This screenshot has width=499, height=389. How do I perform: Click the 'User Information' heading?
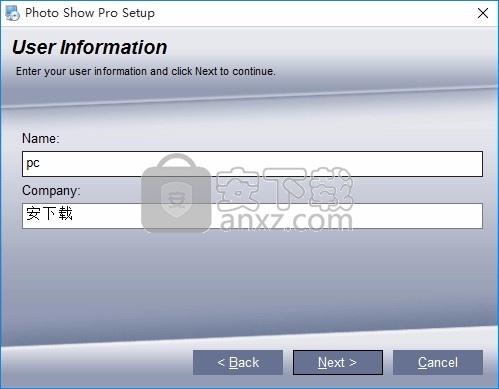(90, 47)
